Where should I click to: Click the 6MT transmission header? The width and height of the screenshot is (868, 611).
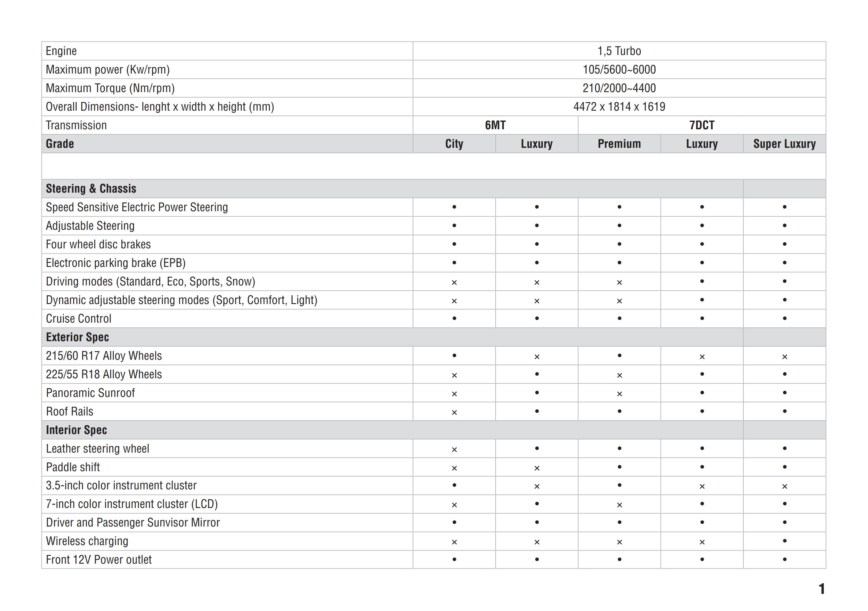click(x=495, y=125)
